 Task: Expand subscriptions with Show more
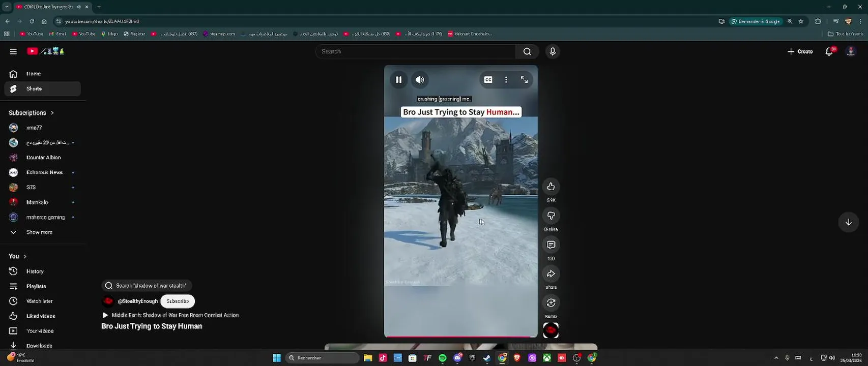tap(43, 232)
